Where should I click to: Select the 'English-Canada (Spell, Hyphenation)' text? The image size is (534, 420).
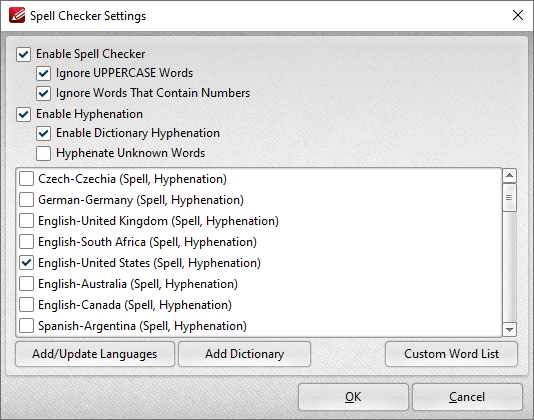(x=135, y=305)
